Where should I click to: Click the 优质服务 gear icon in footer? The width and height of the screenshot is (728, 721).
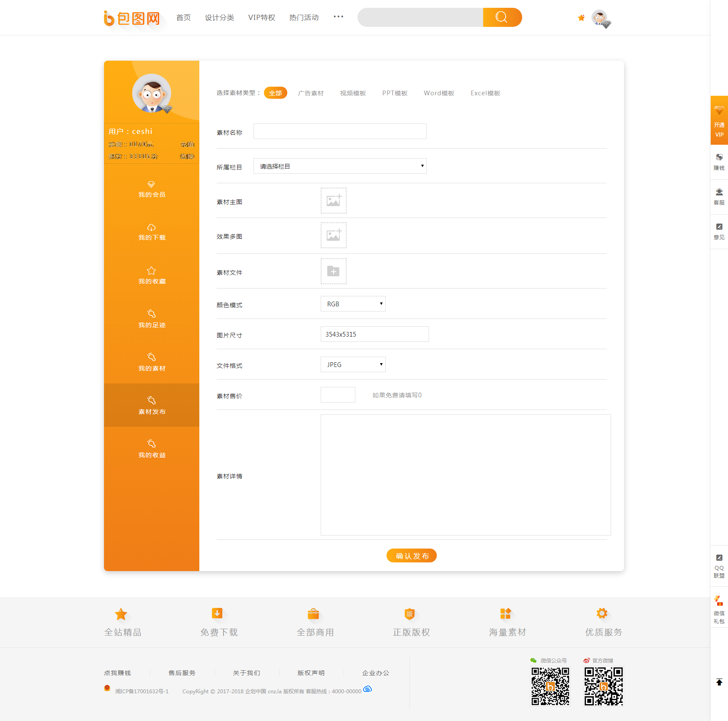pyautogui.click(x=602, y=614)
